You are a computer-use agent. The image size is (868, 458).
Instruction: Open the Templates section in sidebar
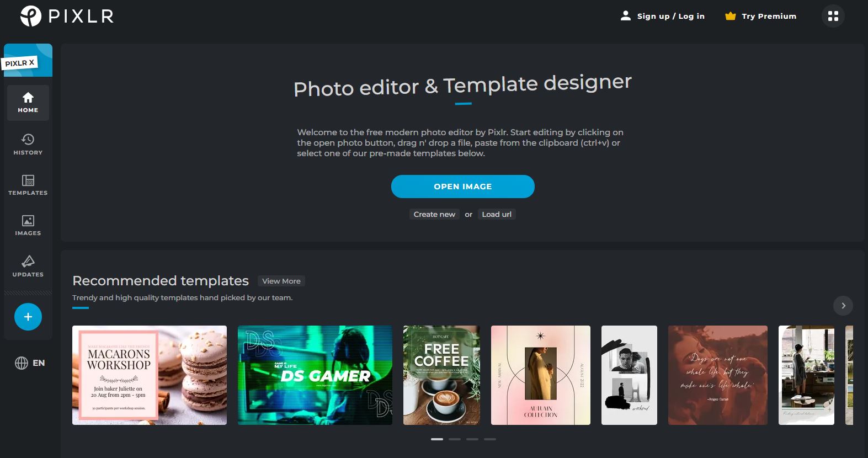(x=28, y=185)
